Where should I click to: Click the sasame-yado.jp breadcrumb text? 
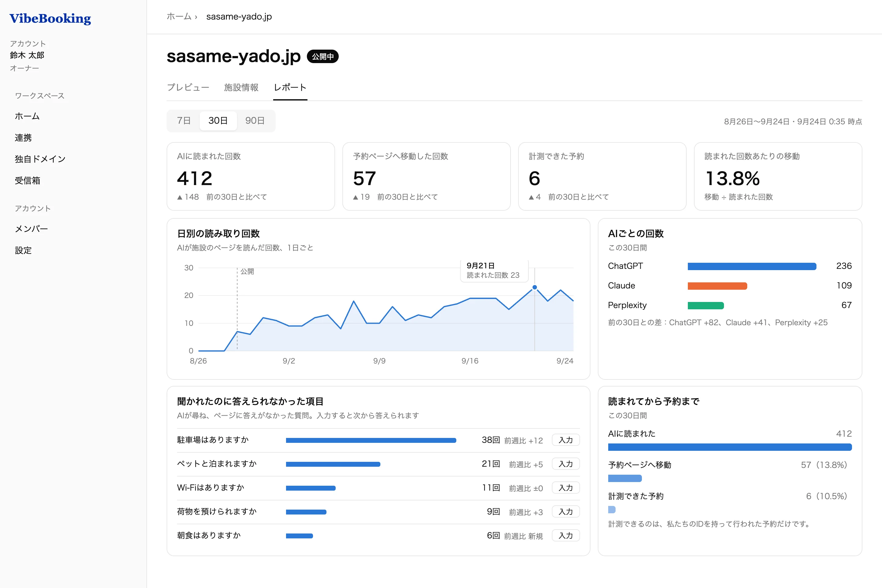239,17
